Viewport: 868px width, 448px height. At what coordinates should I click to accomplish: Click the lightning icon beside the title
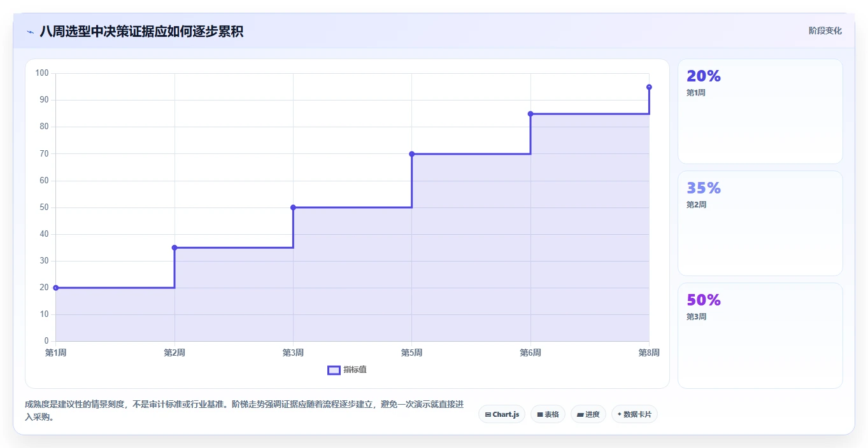click(30, 32)
